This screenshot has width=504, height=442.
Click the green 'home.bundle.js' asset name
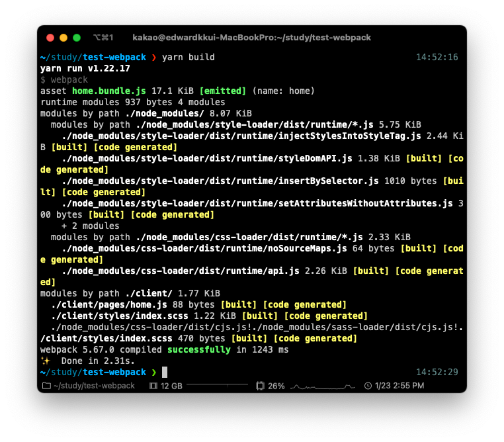pos(109,91)
